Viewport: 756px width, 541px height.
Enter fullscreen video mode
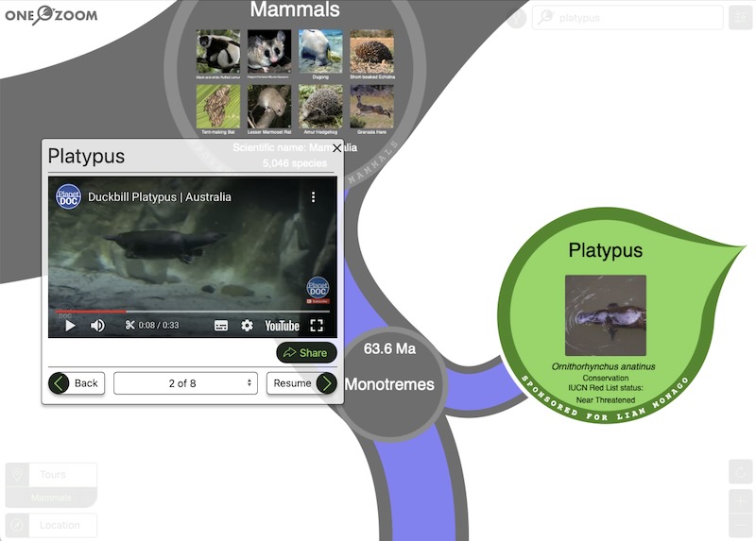[317, 326]
